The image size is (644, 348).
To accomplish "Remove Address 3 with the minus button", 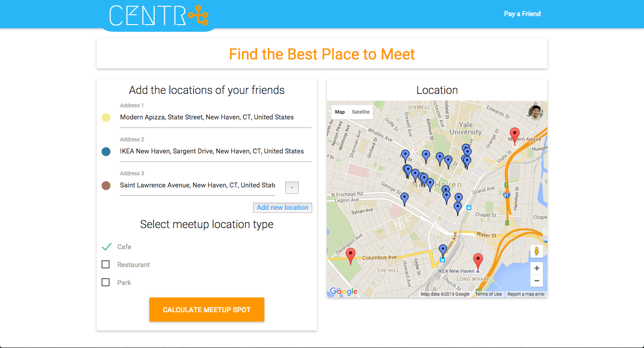I will tap(292, 188).
